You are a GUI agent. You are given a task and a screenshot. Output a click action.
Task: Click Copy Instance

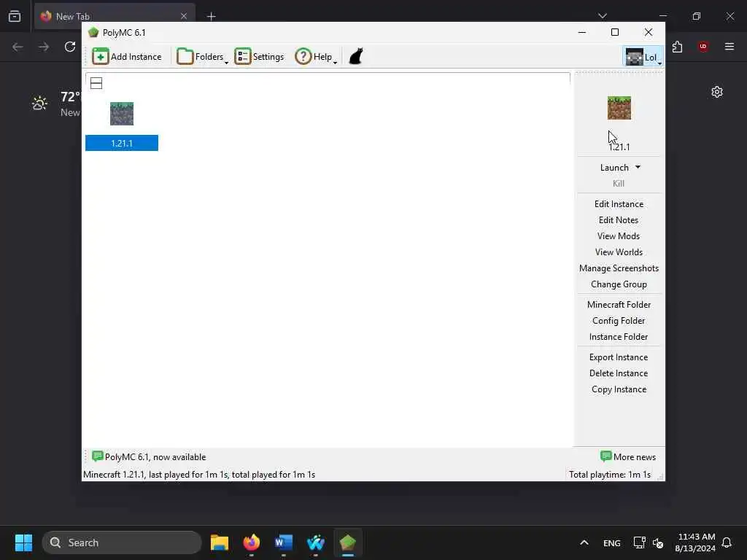pos(619,389)
